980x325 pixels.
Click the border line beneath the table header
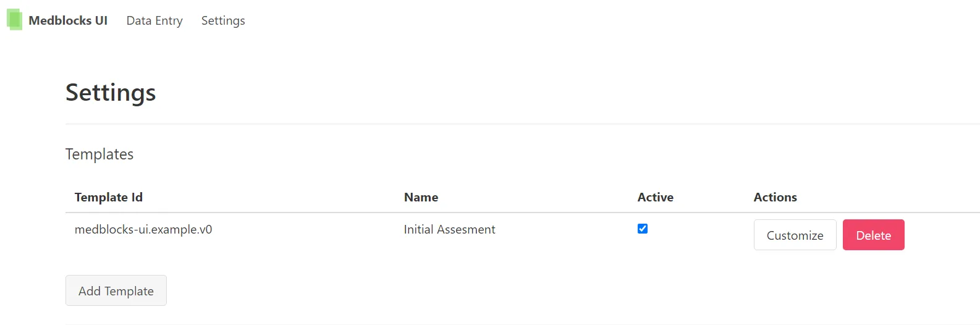(x=494, y=213)
